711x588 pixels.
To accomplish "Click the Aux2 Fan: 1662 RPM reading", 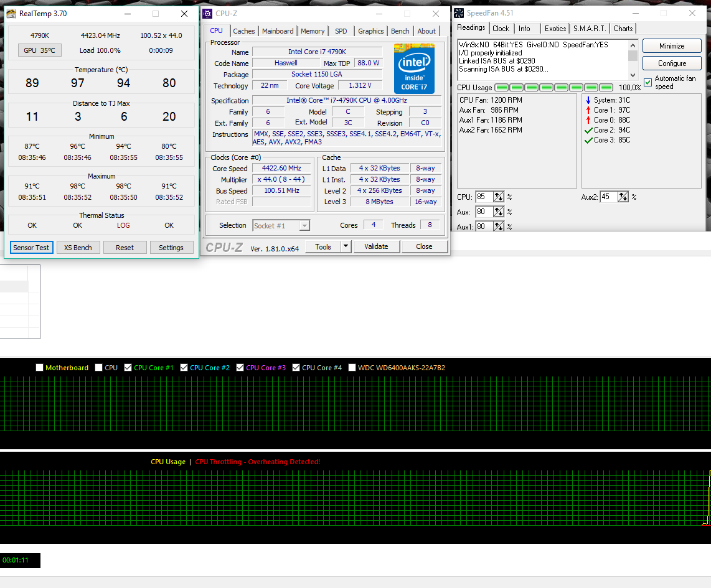I will point(491,130).
